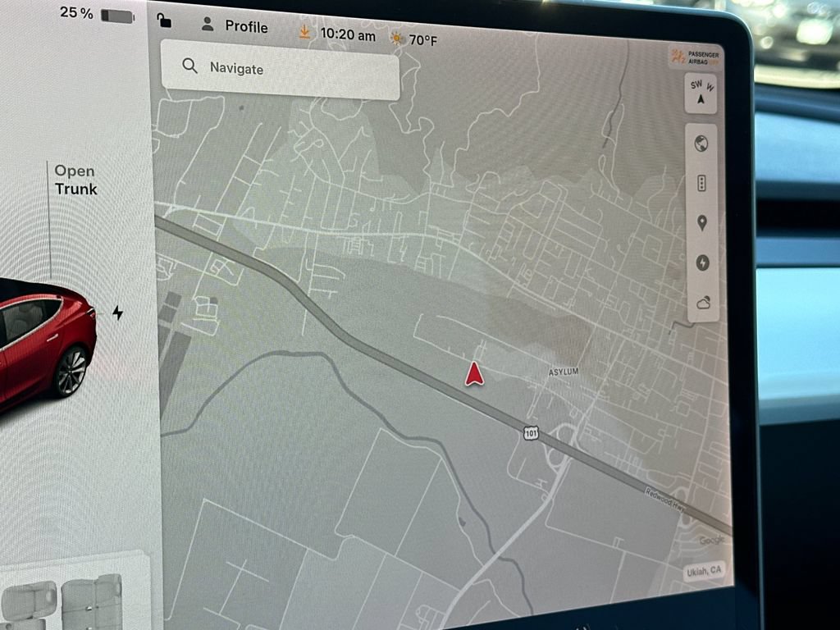Tap the battery icon at top
The image size is (840, 630).
tap(117, 16)
